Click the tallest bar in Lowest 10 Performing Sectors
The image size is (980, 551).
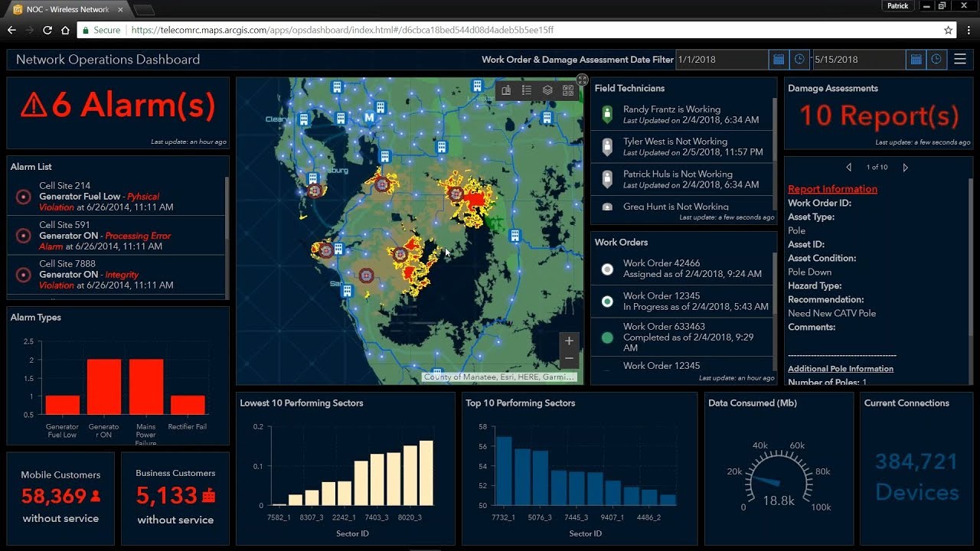(x=426, y=473)
